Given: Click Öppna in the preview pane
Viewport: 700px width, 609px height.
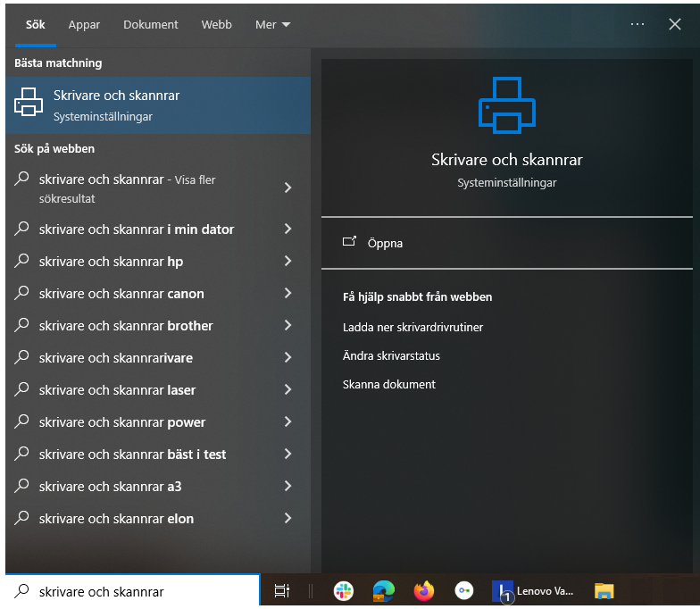Looking at the screenshot, I should pos(385,243).
